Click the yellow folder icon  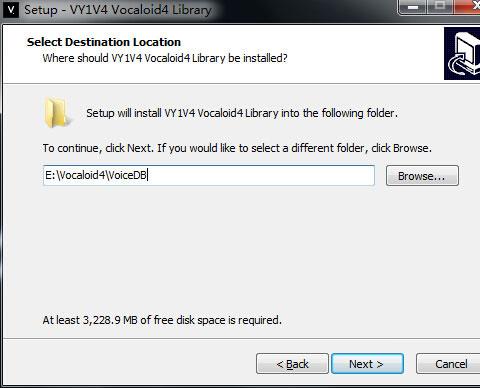pos(57,113)
